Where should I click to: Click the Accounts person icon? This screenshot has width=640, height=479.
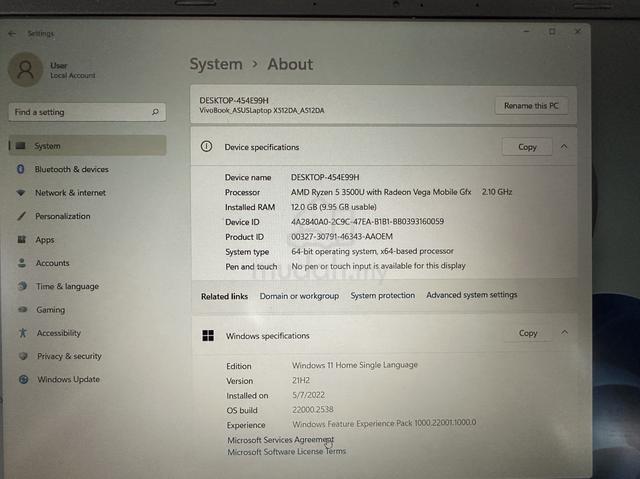pos(22,263)
